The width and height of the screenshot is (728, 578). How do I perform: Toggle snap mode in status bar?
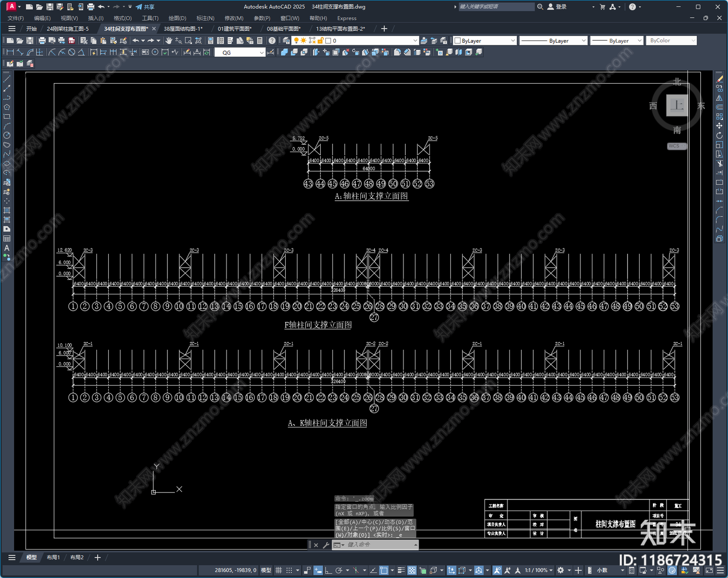click(x=289, y=570)
